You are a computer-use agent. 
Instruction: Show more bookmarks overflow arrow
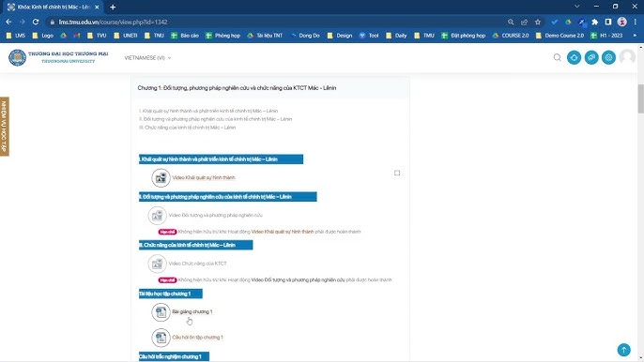click(635, 36)
